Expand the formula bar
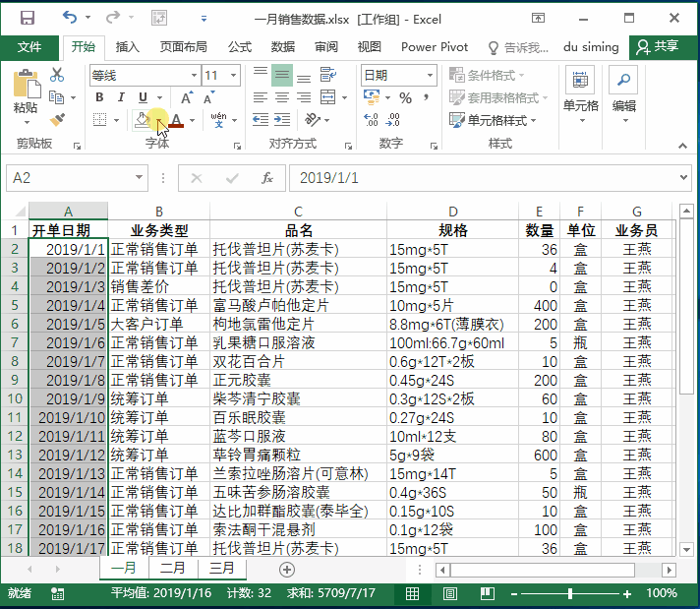 683,178
